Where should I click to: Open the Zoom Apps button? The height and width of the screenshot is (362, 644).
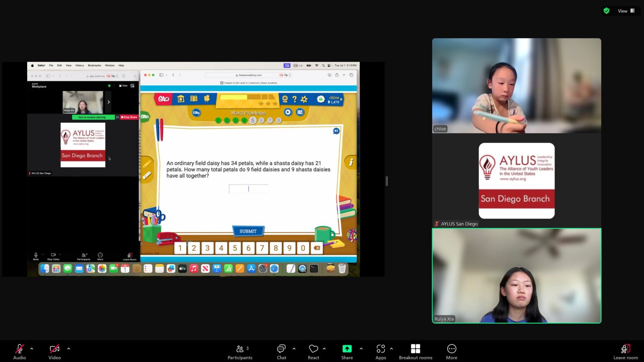point(381,351)
